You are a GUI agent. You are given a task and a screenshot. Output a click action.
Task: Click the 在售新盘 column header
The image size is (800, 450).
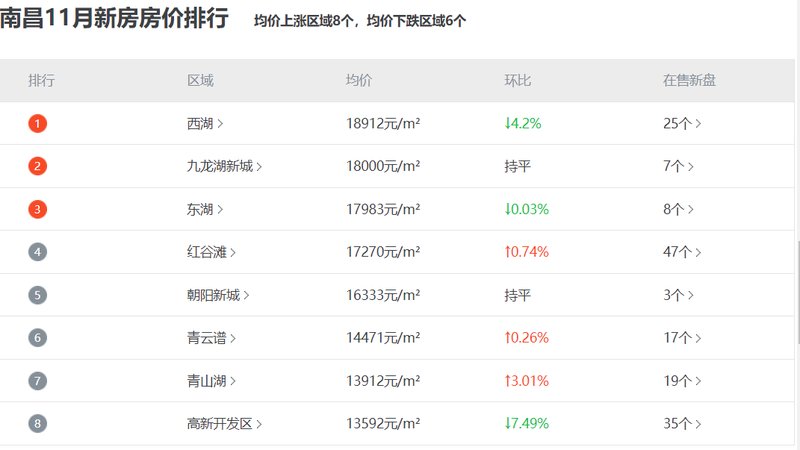click(689, 81)
